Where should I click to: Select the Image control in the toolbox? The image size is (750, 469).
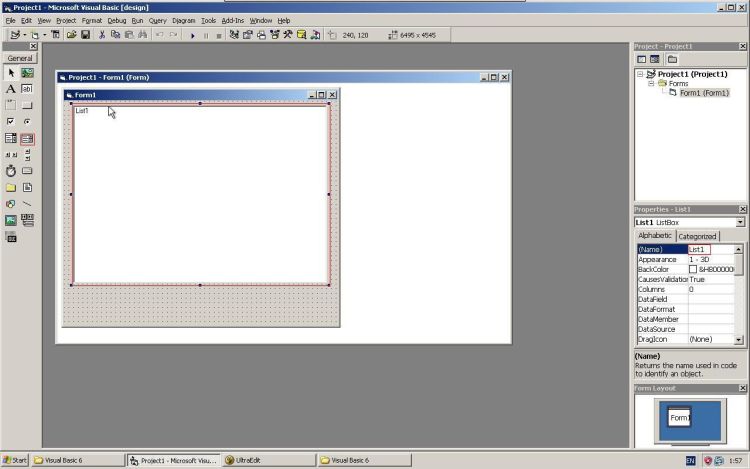click(x=11, y=220)
